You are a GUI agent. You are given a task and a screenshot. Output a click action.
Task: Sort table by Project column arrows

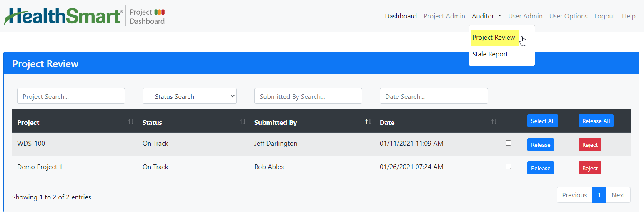click(x=131, y=122)
